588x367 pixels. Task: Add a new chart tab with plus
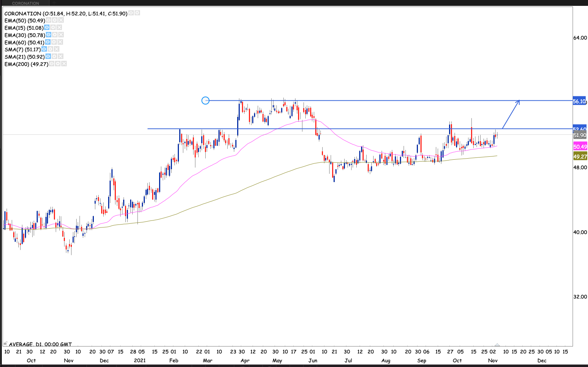[x=54, y=3]
